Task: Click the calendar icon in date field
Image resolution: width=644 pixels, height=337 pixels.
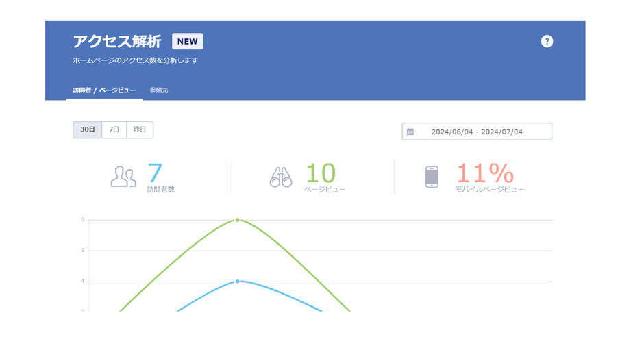Action: coord(410,132)
